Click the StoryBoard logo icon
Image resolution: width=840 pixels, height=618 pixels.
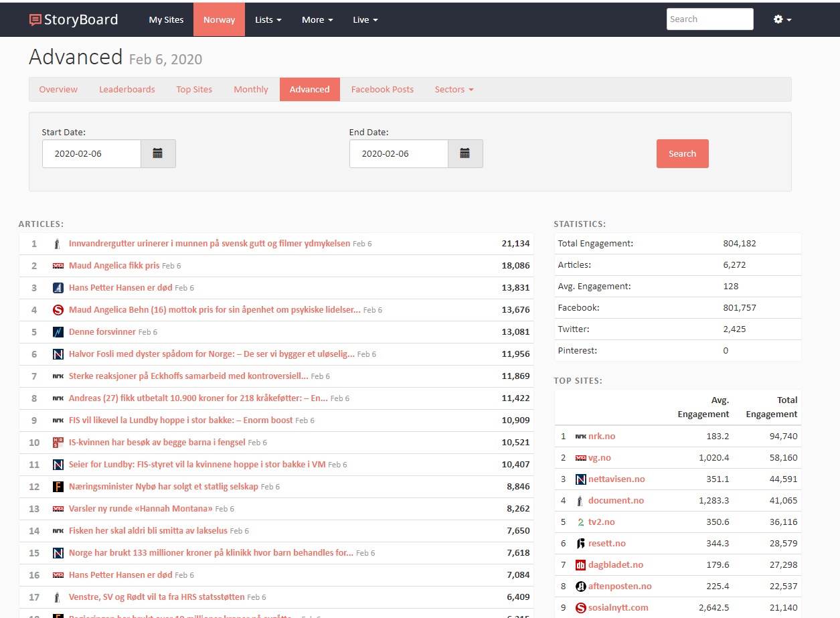(35, 20)
